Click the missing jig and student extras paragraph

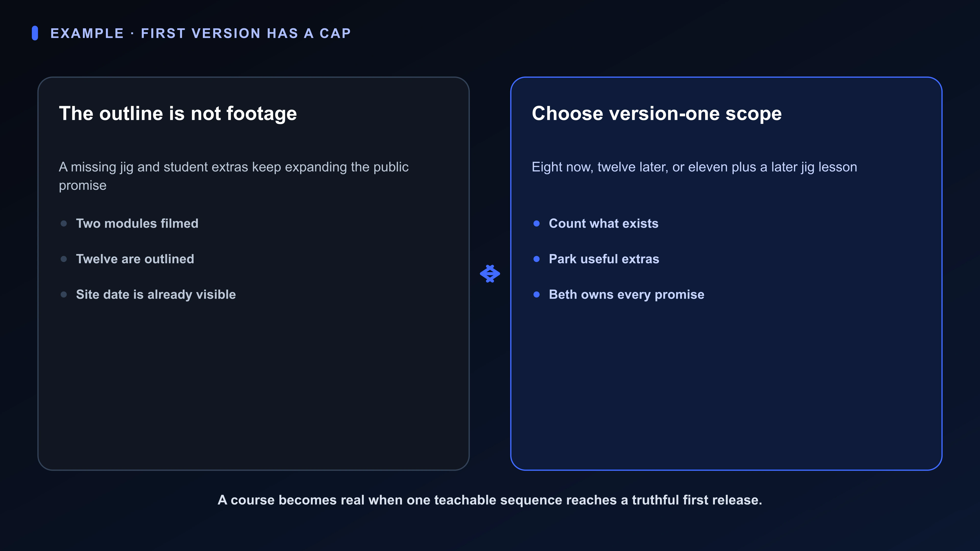point(234,176)
